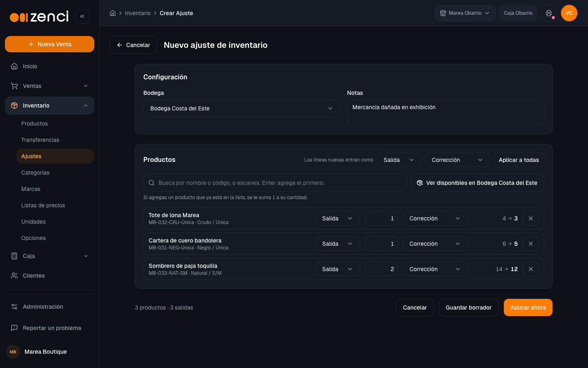Screen dimensions: 588x368
Task: Click Cancelar button at bottom
Action: [415, 307]
